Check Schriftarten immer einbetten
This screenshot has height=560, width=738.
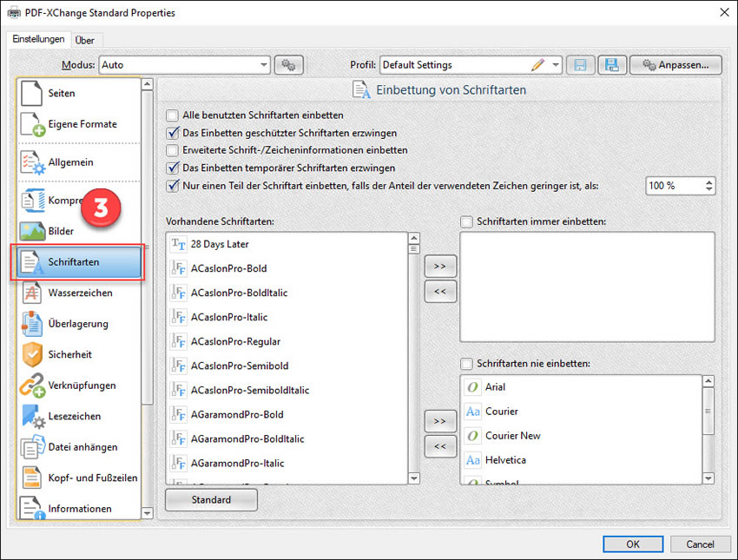tap(466, 221)
